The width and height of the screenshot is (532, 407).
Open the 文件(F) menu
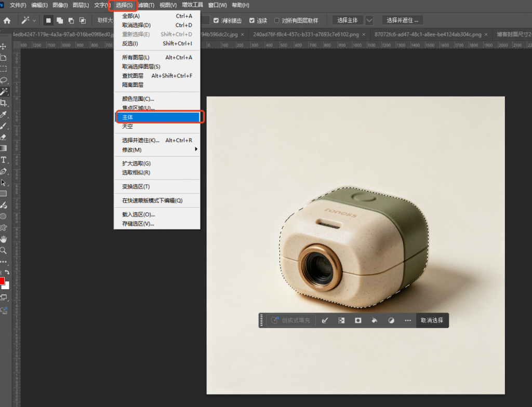tap(18, 5)
